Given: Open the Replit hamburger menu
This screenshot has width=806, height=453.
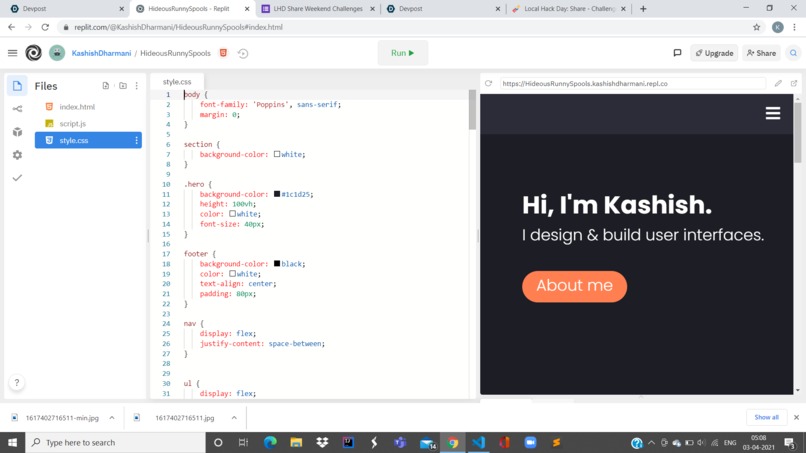Looking at the screenshot, I should [12, 53].
